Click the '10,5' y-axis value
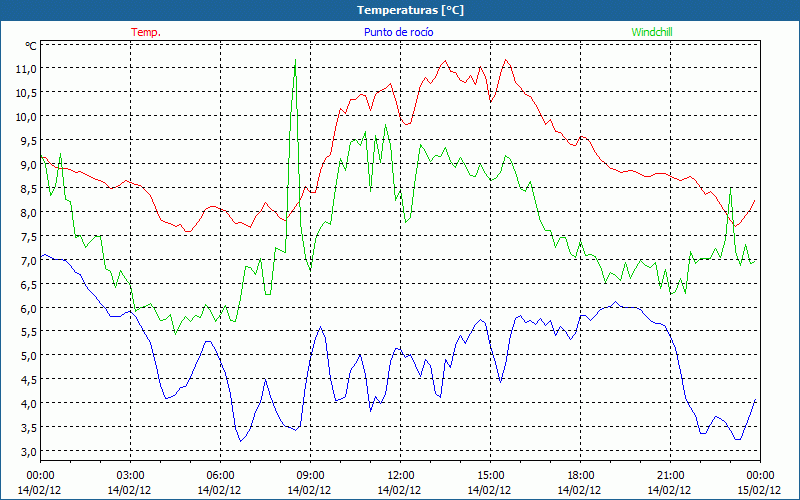The height and width of the screenshot is (500, 800). point(26,93)
